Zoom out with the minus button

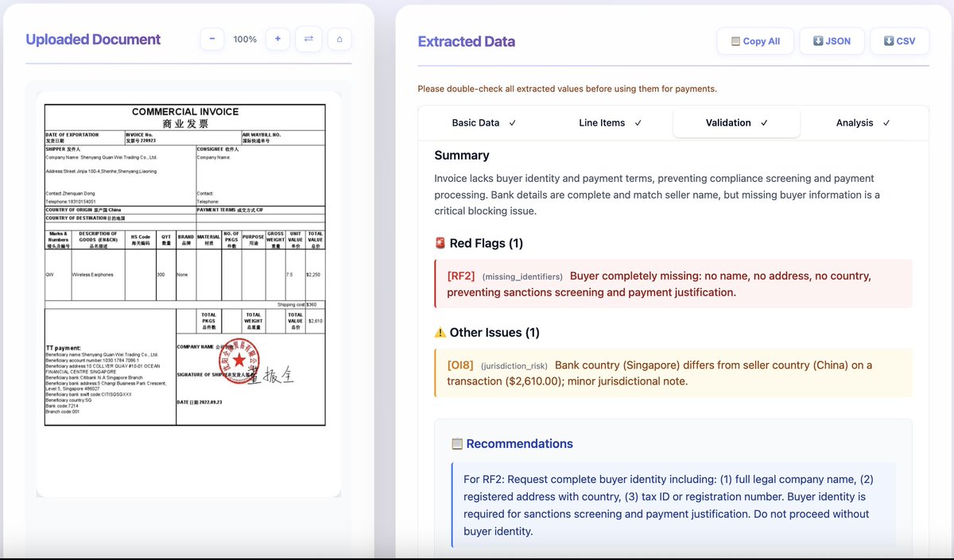click(212, 39)
